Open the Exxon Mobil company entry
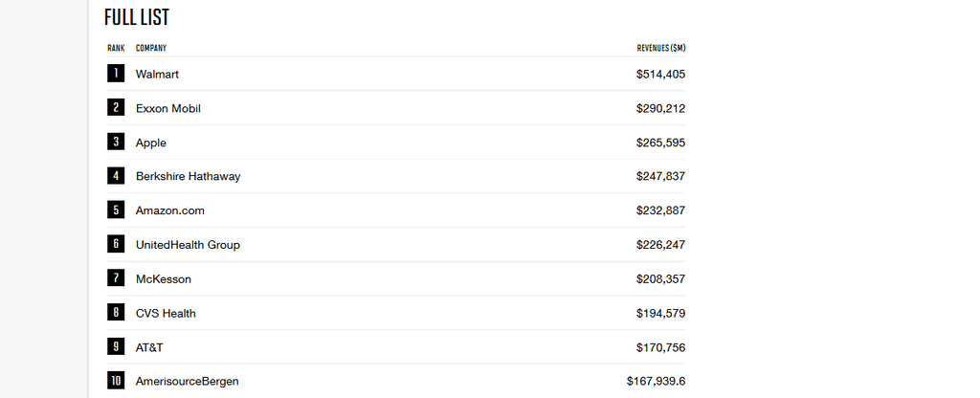 click(168, 109)
